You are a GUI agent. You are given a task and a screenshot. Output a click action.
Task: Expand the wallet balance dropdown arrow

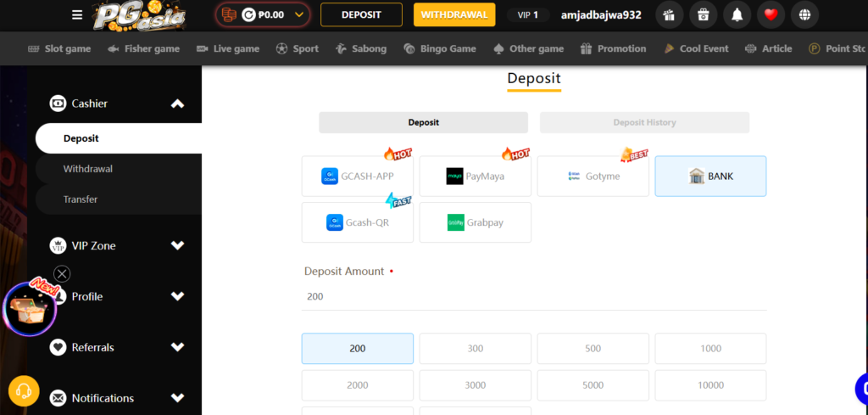point(299,15)
